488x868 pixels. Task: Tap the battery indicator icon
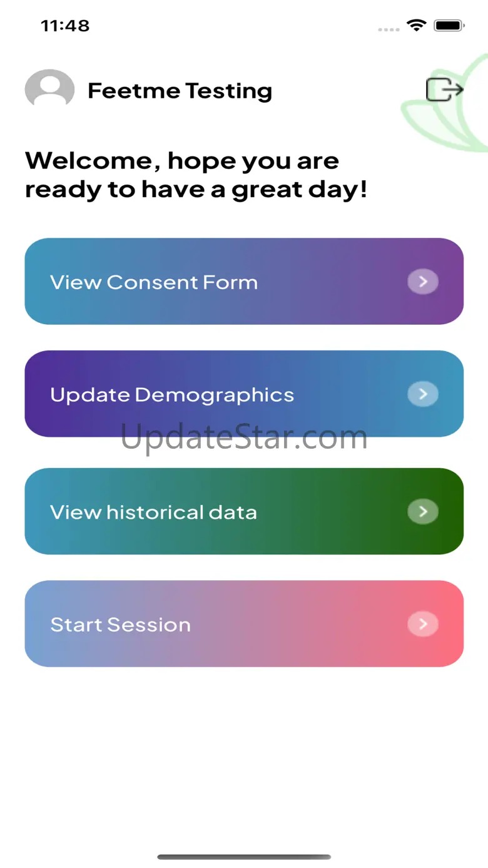coord(449,26)
